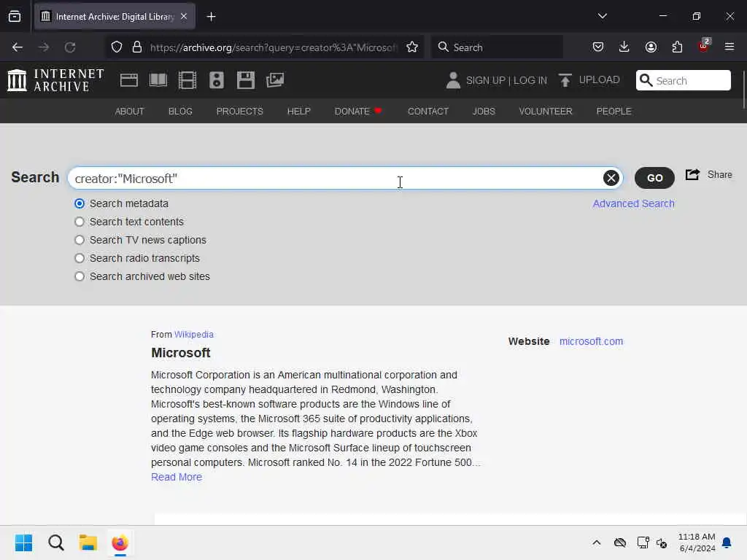747x560 pixels.
Task: Select Search TV news captions option
Action: [x=80, y=240]
